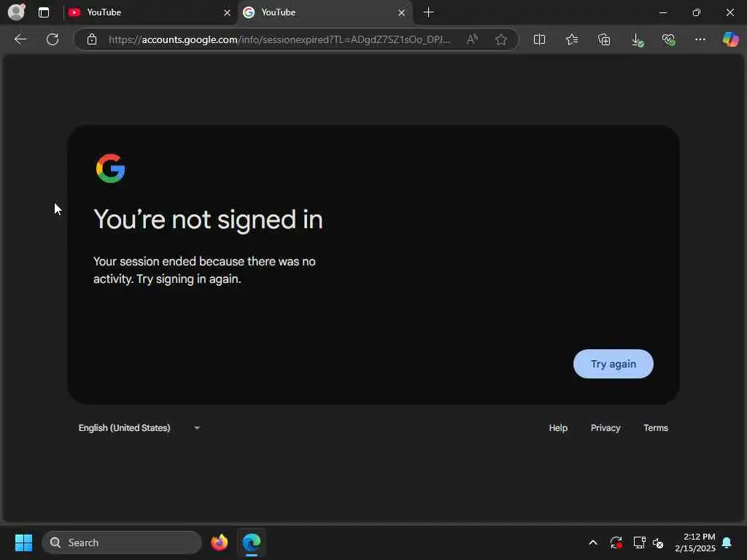747x560 pixels.
Task: Open Settings and more menu
Action: pos(700,39)
